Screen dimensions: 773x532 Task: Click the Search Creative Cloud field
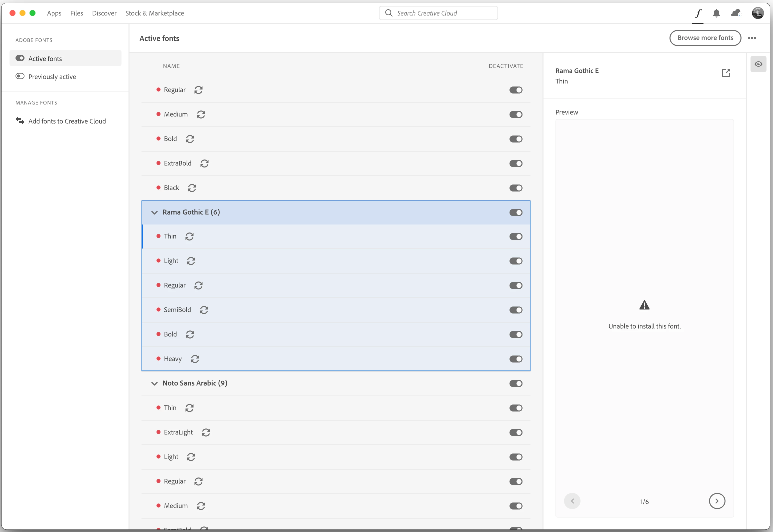click(x=438, y=13)
